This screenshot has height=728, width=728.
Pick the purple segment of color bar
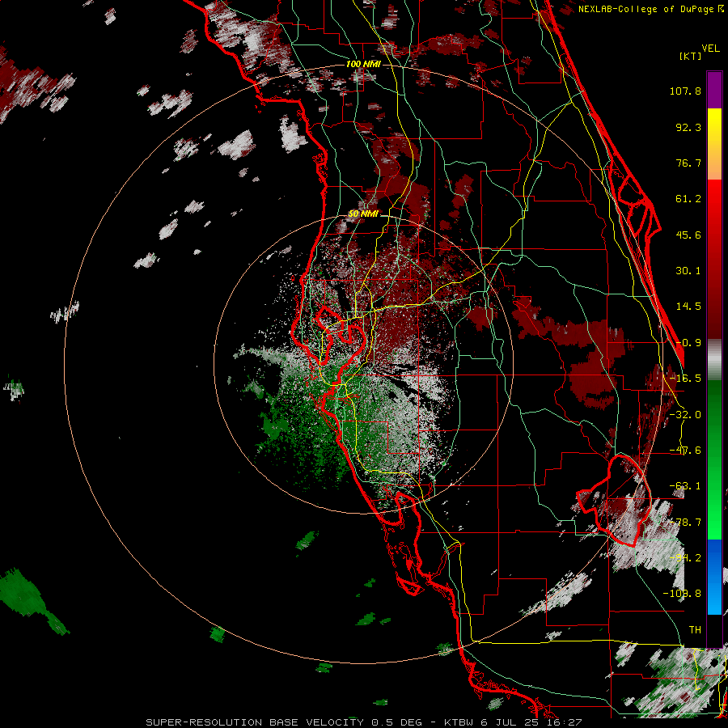[x=714, y=90]
